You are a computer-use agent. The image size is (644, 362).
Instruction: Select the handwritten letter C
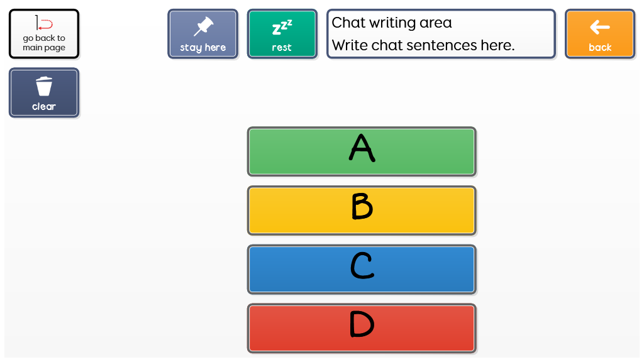tap(362, 265)
